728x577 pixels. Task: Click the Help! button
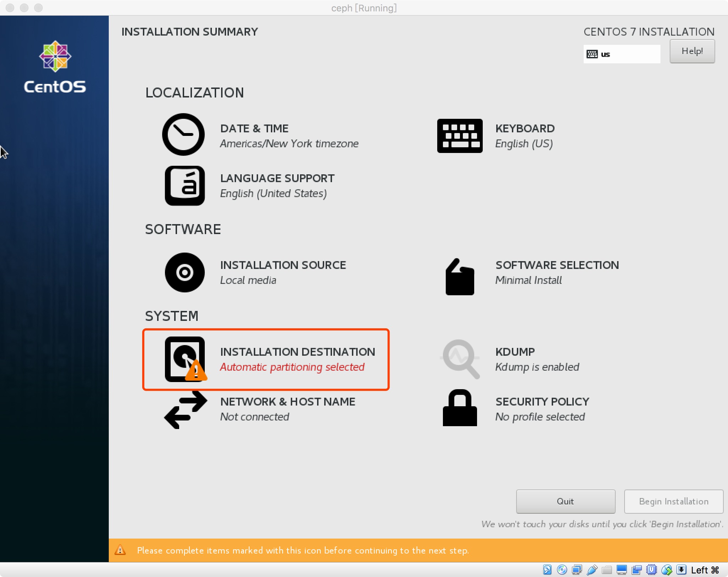(x=692, y=51)
